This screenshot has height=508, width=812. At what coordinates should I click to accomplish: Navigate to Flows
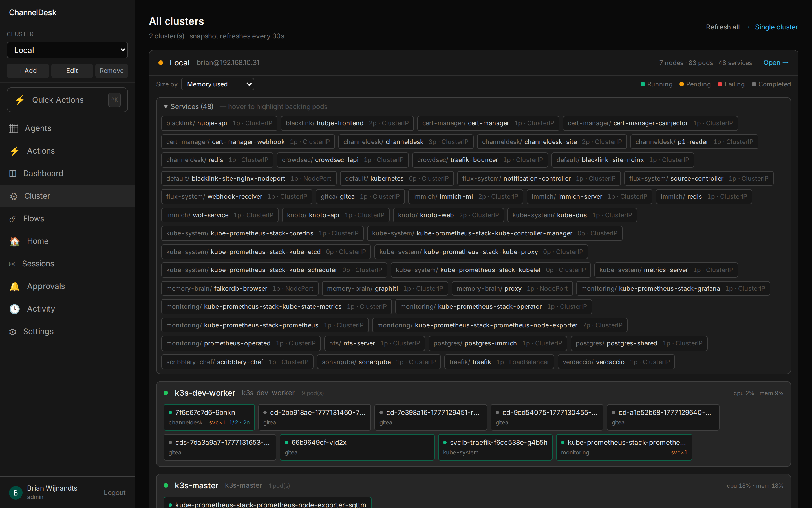click(x=67, y=218)
